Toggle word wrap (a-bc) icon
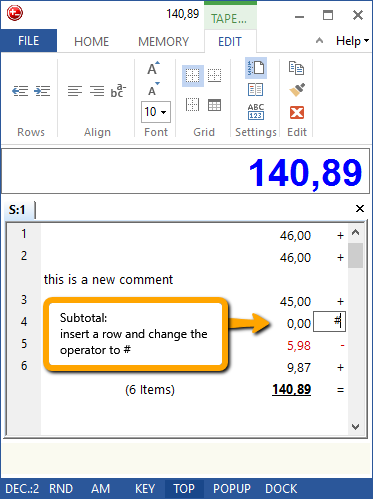 (118, 91)
